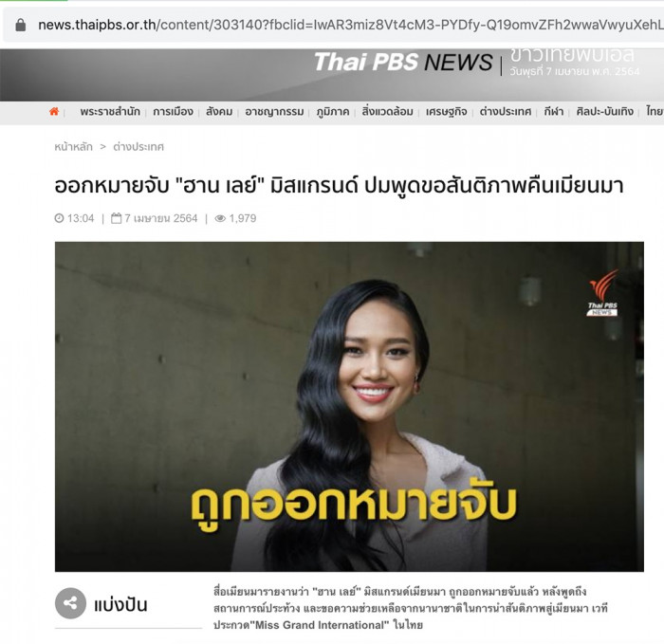Select the สังคม category tab
Viewport: 664px width, 644px height.
pos(219,112)
